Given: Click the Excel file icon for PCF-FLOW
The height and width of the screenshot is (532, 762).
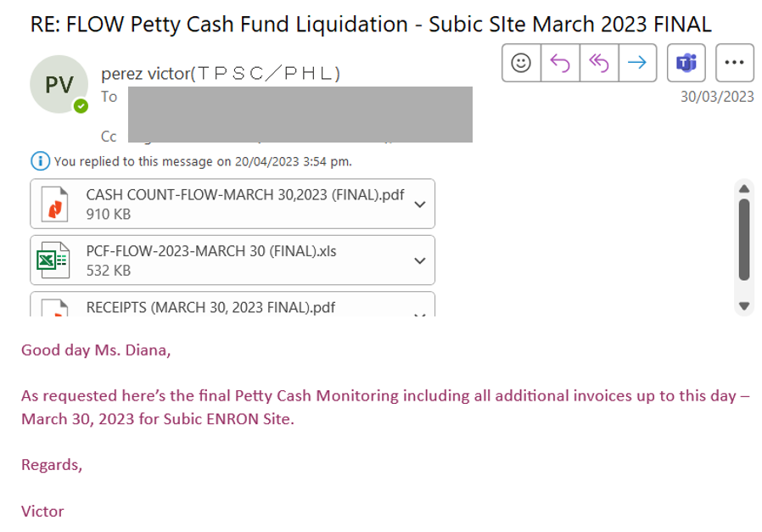Looking at the screenshot, I should pyautogui.click(x=53, y=260).
